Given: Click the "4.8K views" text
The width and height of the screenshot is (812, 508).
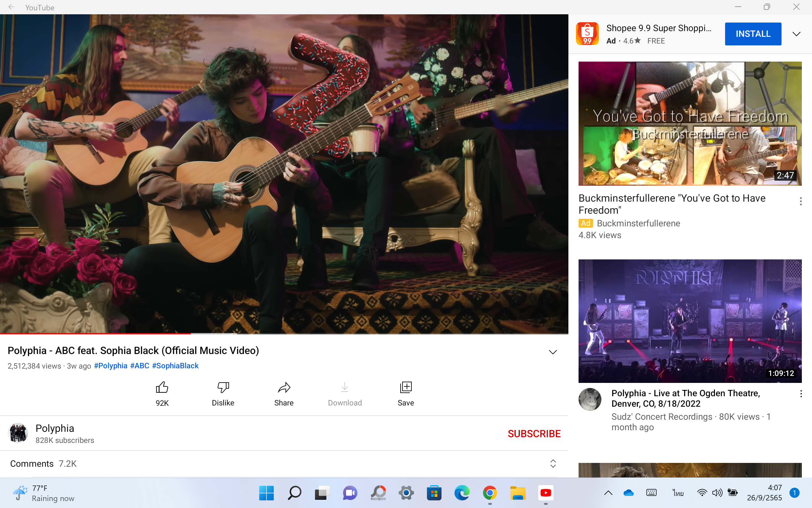Looking at the screenshot, I should [599, 235].
